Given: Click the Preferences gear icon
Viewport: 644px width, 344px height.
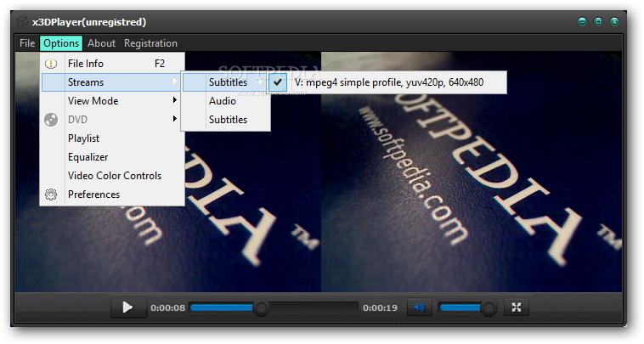Looking at the screenshot, I should pyautogui.click(x=51, y=195).
